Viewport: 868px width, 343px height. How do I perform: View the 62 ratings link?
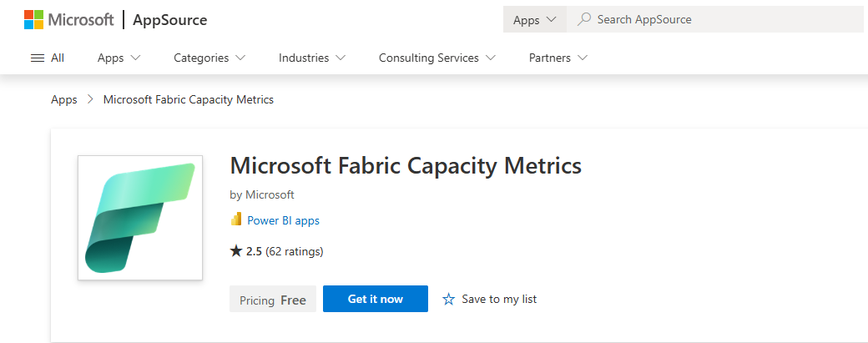click(x=295, y=251)
